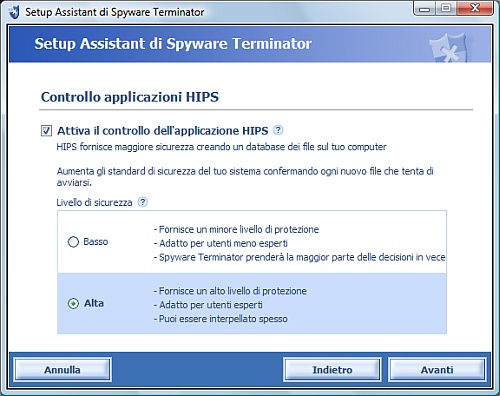Click the Alta option label
The image size is (500, 396).
[94, 303]
